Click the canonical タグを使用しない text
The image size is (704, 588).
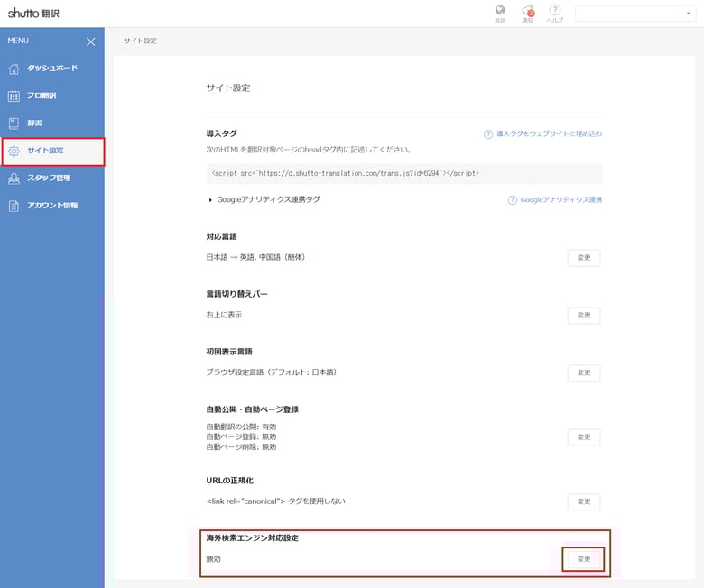click(x=275, y=501)
